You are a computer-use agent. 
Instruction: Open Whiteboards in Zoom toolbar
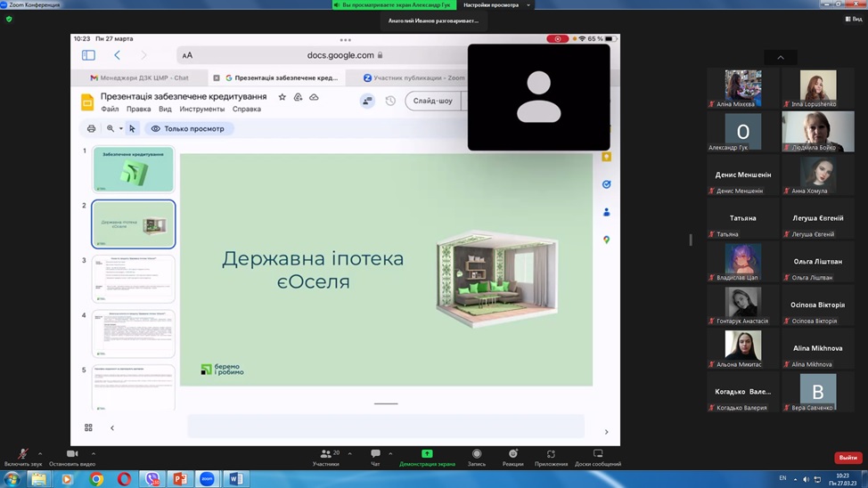pos(598,457)
